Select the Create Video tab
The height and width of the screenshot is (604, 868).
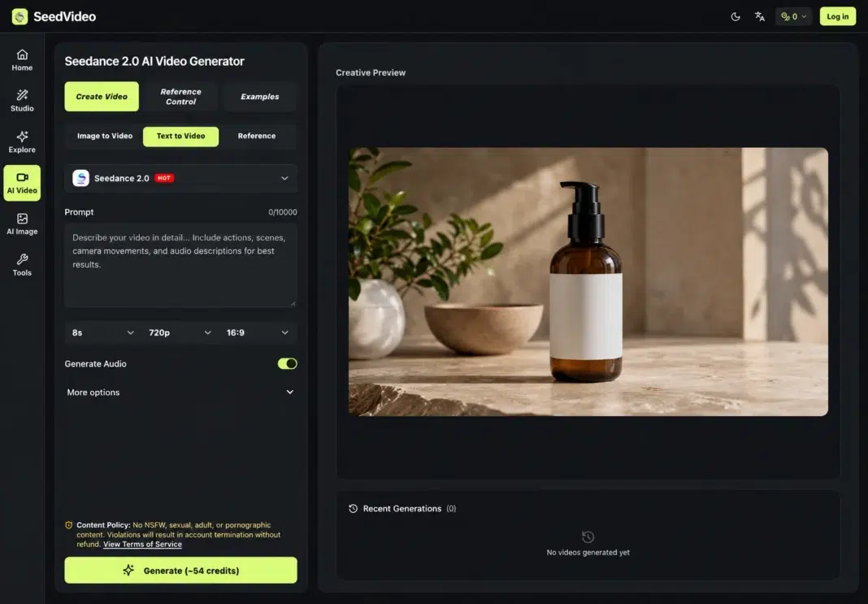click(102, 96)
